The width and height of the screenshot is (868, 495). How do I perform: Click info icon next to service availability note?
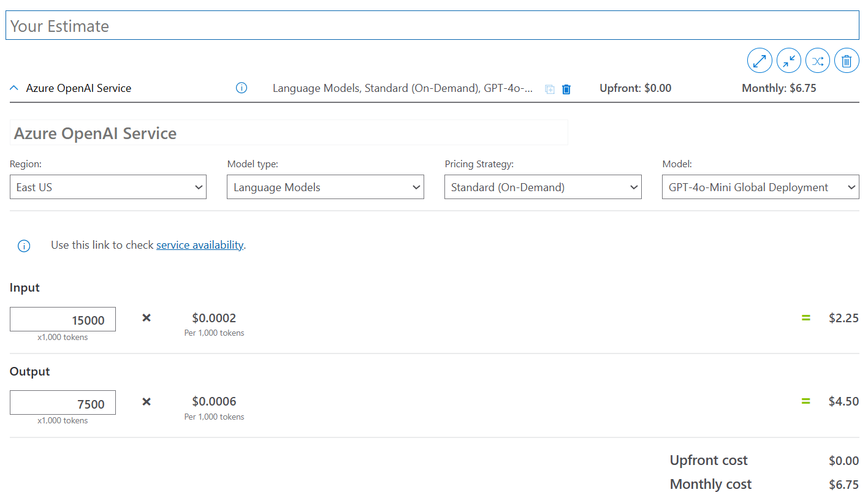point(24,246)
